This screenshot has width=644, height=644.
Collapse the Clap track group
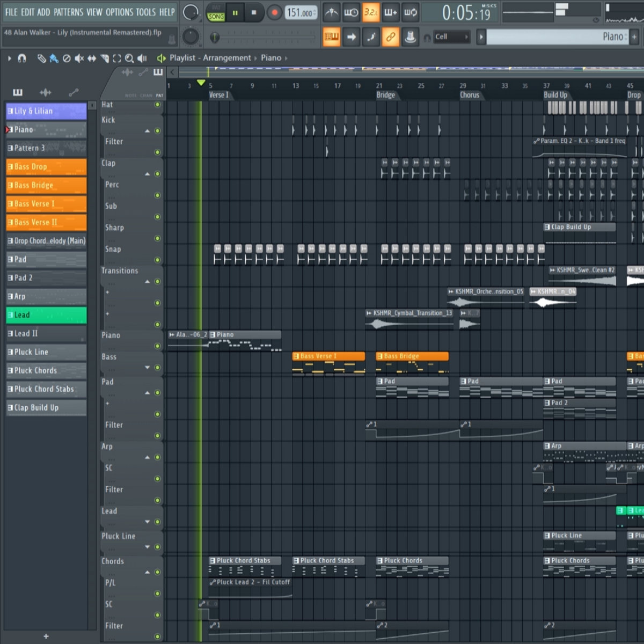coord(147,174)
